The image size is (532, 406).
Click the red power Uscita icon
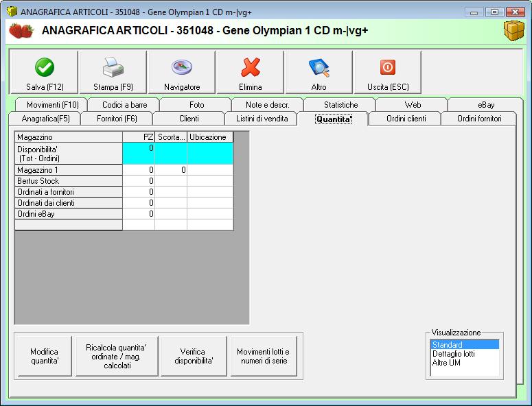click(387, 67)
